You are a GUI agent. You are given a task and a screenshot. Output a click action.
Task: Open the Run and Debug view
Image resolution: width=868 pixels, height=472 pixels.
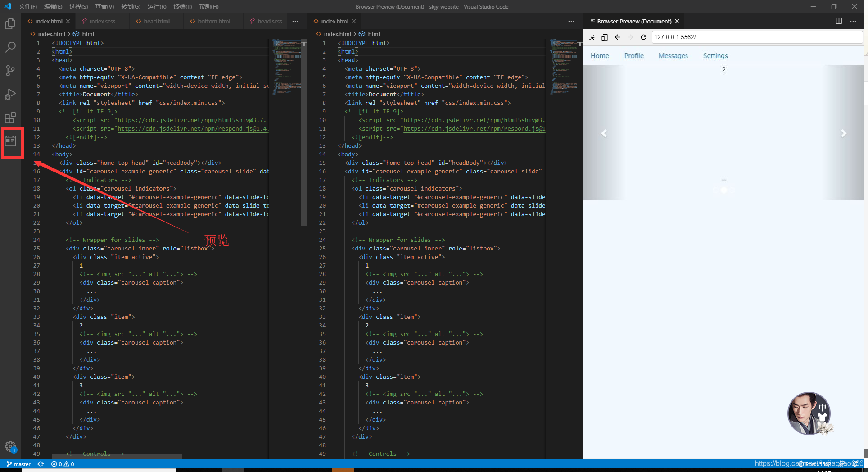point(10,94)
